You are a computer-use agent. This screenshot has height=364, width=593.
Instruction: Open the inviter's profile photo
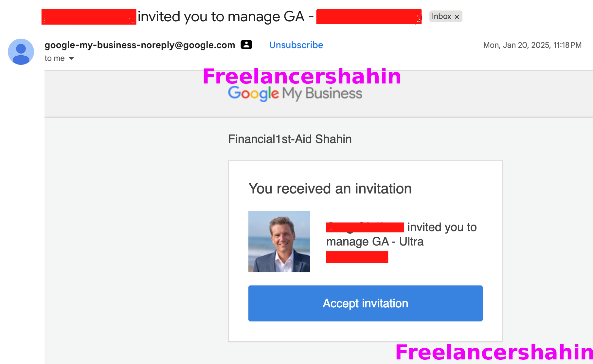pyautogui.click(x=279, y=242)
